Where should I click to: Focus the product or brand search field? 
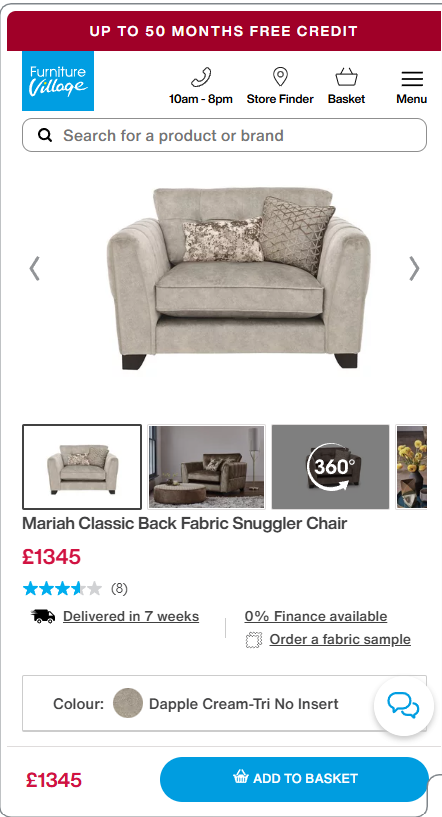[224, 135]
